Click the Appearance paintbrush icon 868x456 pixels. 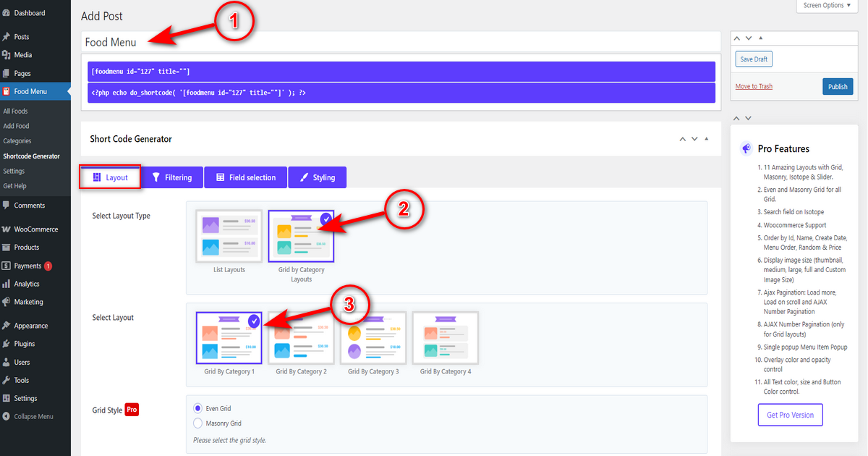click(7, 326)
